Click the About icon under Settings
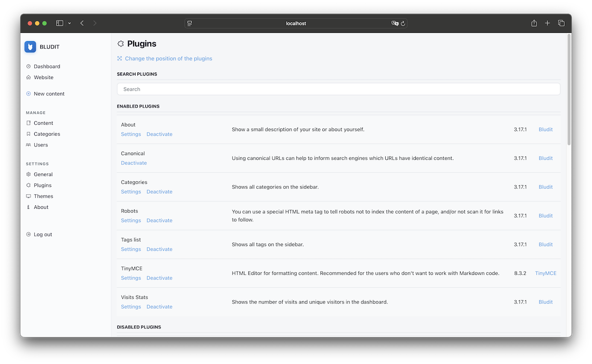 point(28,207)
